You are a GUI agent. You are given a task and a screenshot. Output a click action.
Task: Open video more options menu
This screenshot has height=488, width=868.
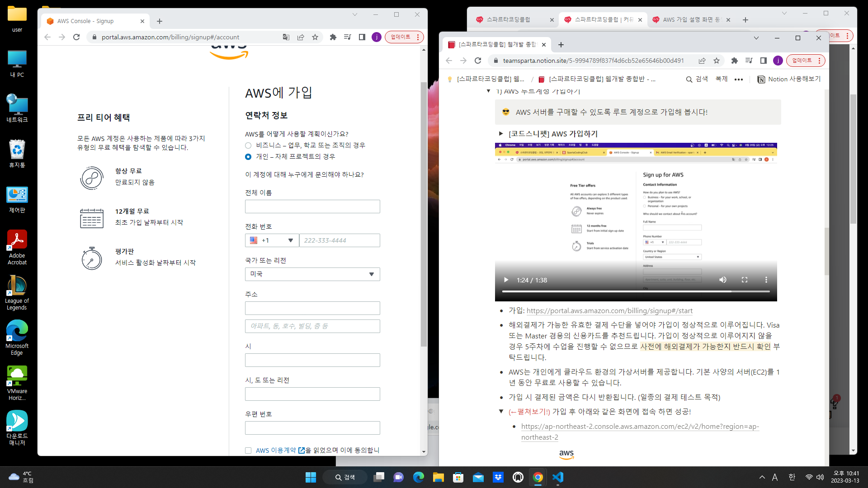point(766,280)
